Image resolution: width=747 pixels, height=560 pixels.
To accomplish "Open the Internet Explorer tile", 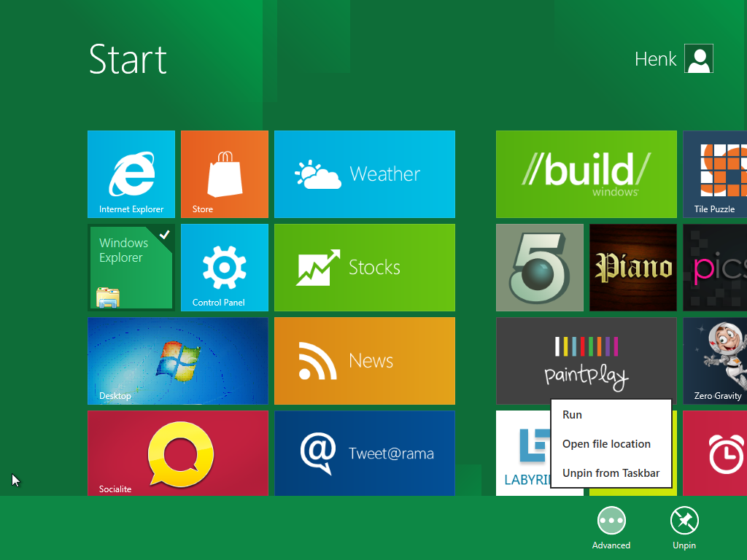I will tap(131, 174).
